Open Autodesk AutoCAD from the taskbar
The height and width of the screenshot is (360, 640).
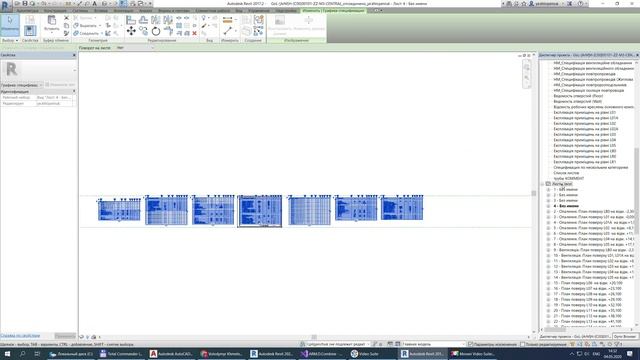coord(171,354)
